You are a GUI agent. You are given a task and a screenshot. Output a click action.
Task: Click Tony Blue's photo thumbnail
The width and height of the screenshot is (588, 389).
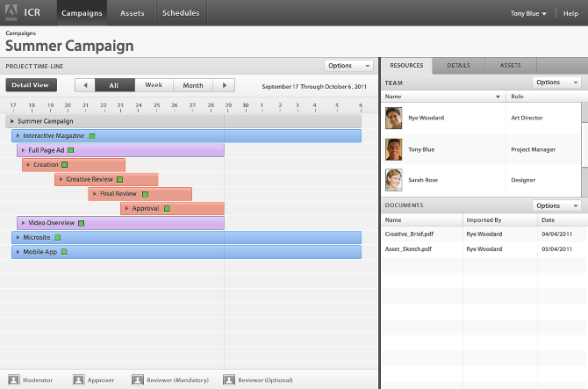(x=394, y=149)
